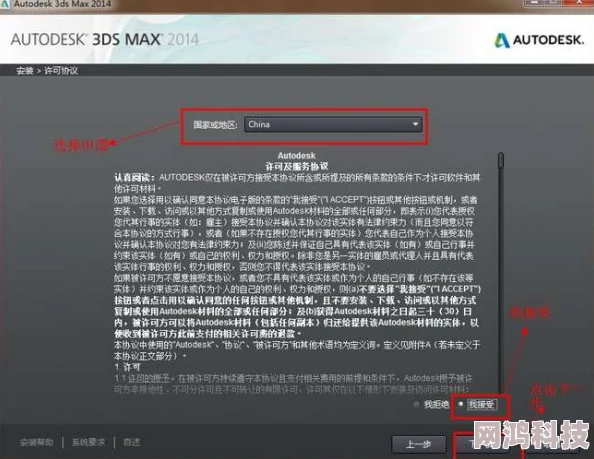The width and height of the screenshot is (594, 459).
Task: Click the '1 许可' section heading
Action: [127, 367]
